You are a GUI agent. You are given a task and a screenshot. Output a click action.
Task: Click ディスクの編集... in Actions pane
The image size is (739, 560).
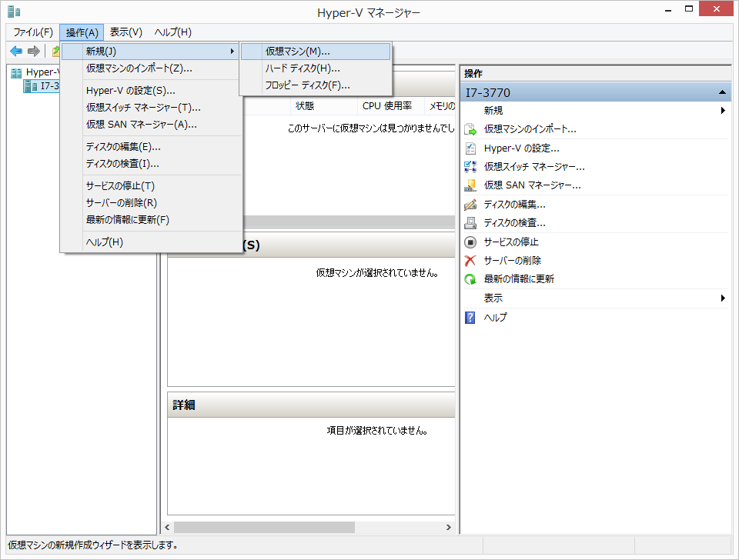tap(514, 205)
